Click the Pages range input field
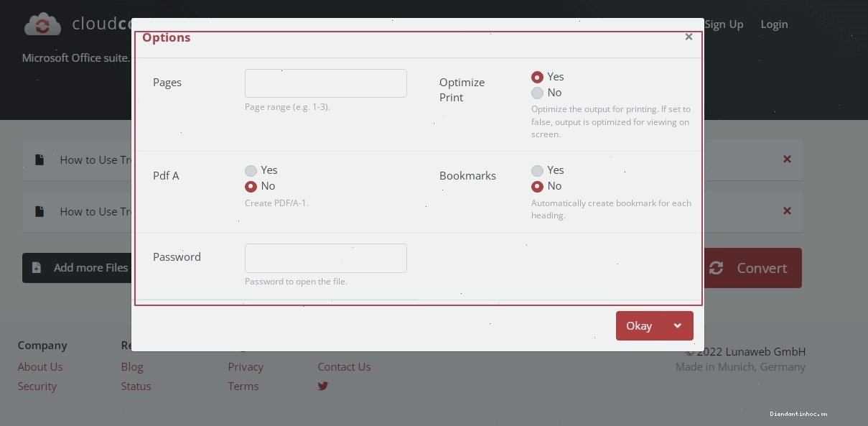Image resolution: width=868 pixels, height=426 pixels. pyautogui.click(x=326, y=83)
